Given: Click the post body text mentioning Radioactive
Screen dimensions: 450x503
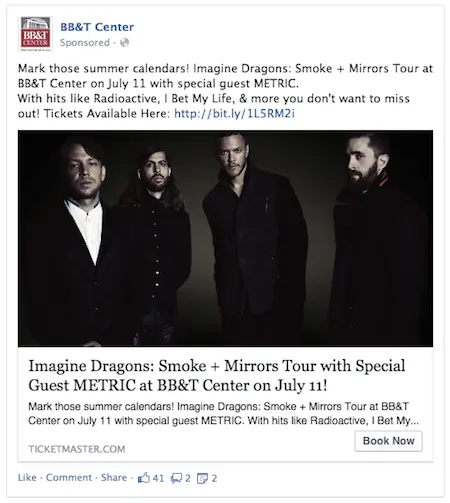Looking at the screenshot, I should pos(213,98).
